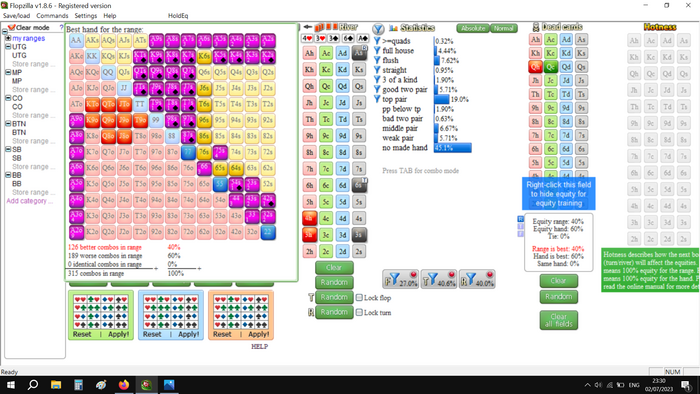Deselect the 3h card in the board grid
Screen dimensions: 700x394
pos(309,235)
